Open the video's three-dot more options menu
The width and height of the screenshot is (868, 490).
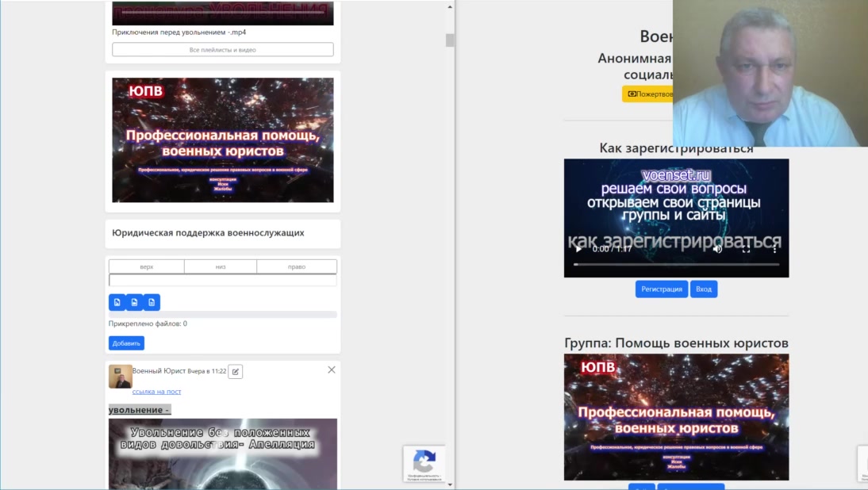click(775, 249)
